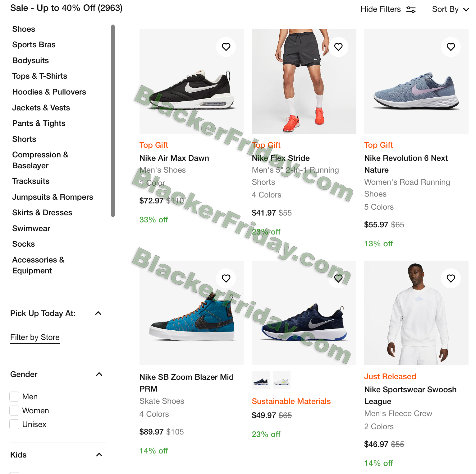Collapse the Gender filter section
This screenshot has width=476, height=474.
point(99,374)
